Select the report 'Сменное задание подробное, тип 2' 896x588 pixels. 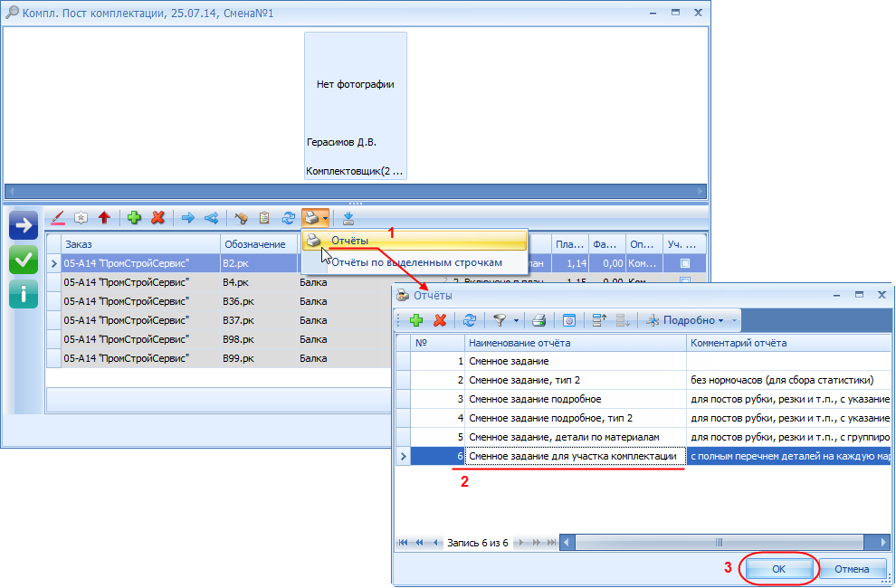643,418
